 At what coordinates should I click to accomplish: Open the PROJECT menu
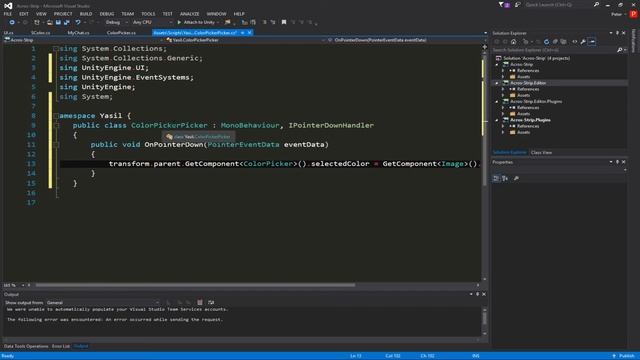(x=63, y=14)
